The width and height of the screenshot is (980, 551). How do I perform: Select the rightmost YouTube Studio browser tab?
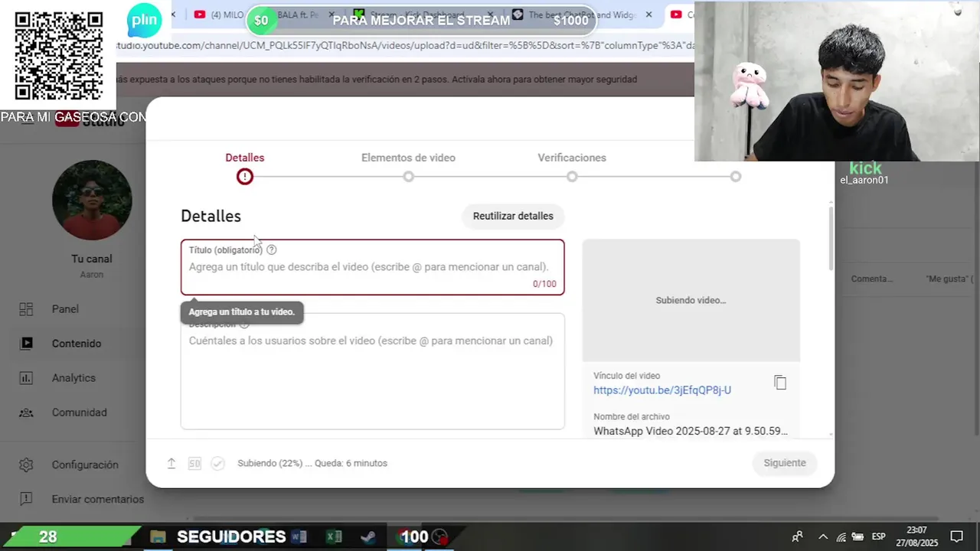point(681,15)
